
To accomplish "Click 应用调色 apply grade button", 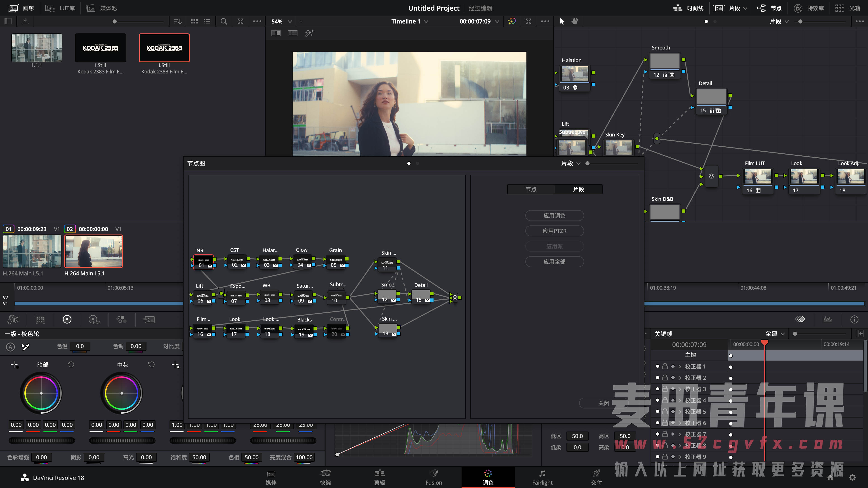I will [554, 216].
